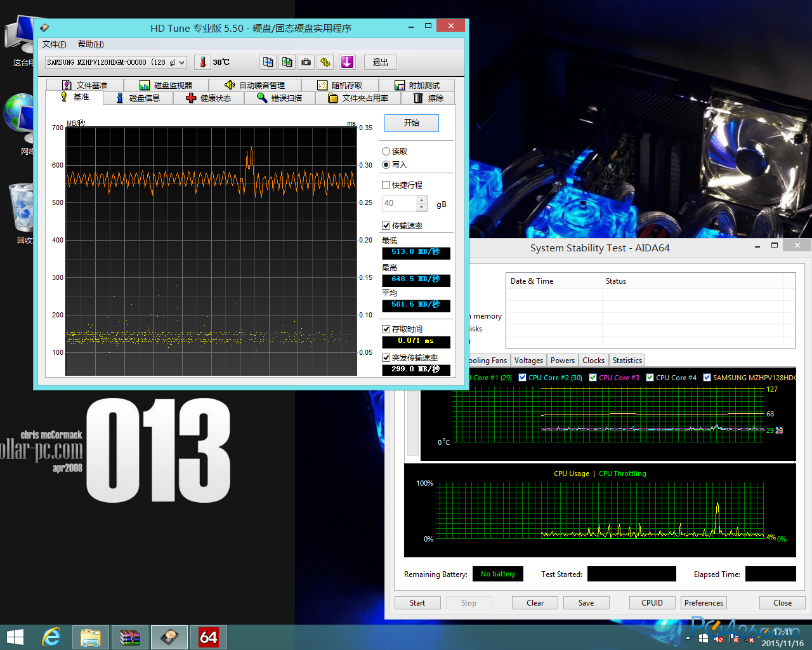Open the Clocks tab in AIDA64
Screen dimensions: 812x650
(x=593, y=361)
